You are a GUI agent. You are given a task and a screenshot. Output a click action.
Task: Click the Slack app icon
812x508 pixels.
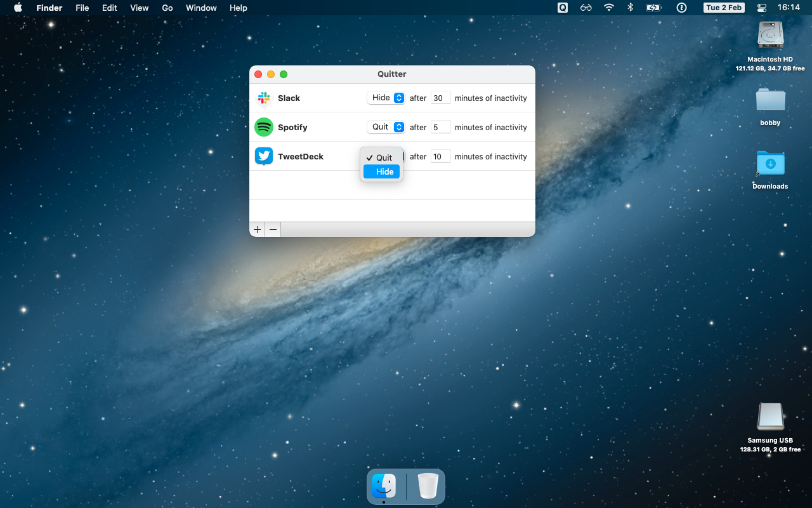[264, 98]
